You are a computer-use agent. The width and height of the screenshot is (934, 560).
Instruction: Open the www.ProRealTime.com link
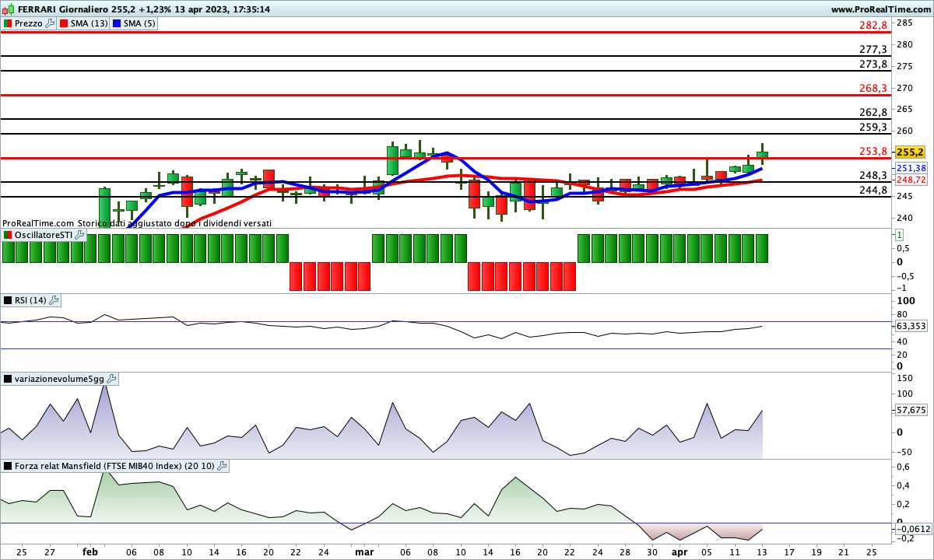(880, 9)
